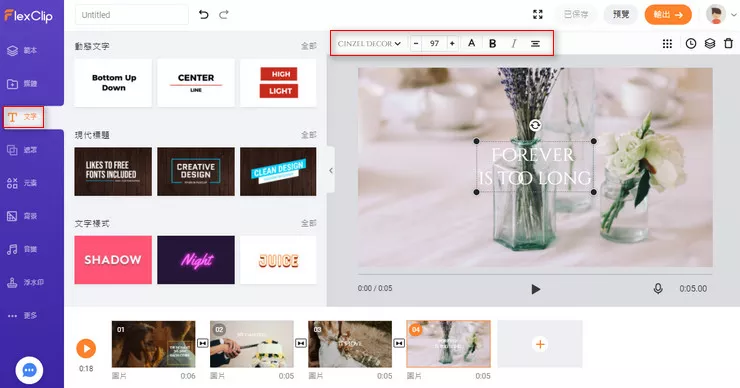Select the CLEAN DESIGN title preset
Viewport: 740px width, 388px height.
point(278,171)
